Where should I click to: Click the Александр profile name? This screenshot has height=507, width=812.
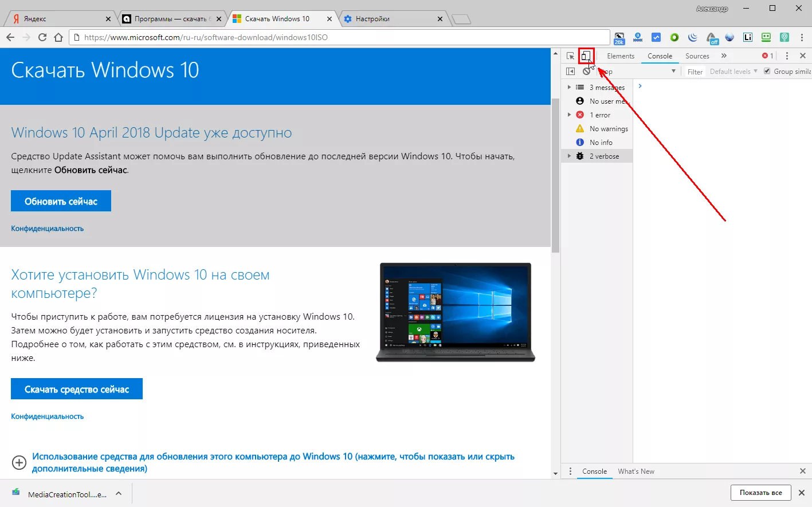click(x=712, y=9)
